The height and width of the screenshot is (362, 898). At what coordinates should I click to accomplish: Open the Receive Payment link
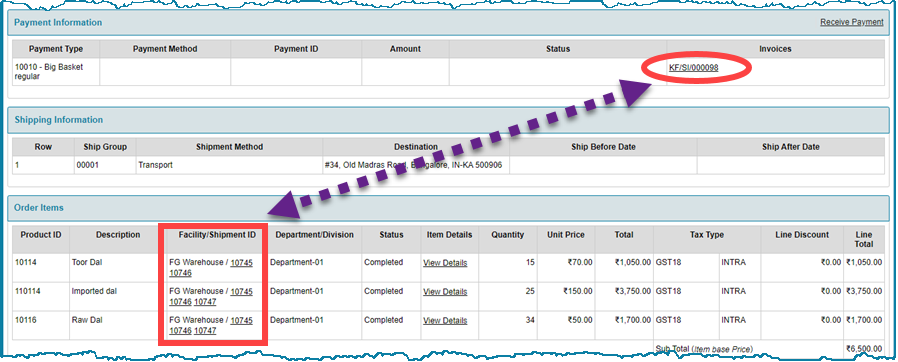pos(851,22)
